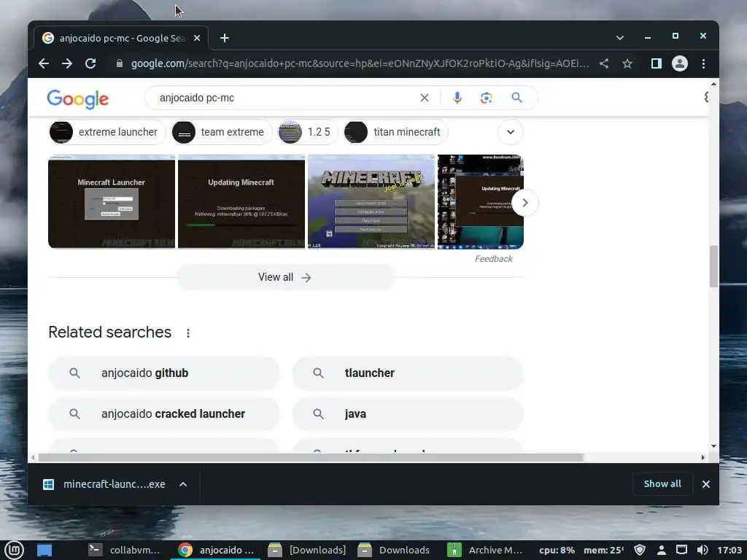This screenshot has width=747, height=560.
Task: Bookmark this page with the star
Action: 627,63
